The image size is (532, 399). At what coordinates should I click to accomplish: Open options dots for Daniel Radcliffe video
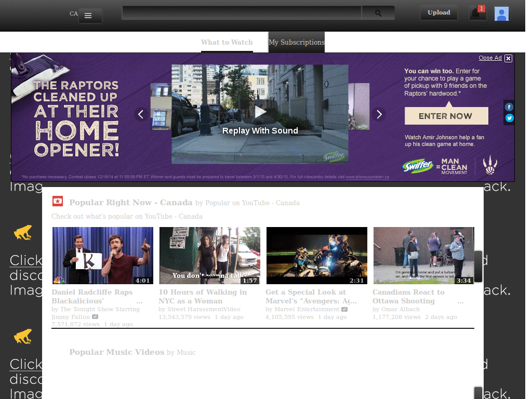139,302
